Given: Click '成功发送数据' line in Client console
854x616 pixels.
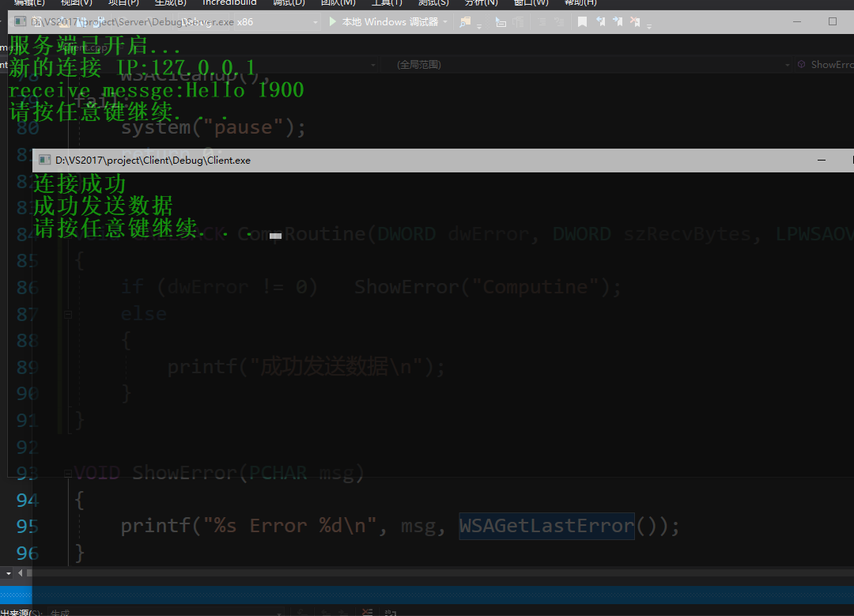Looking at the screenshot, I should pyautogui.click(x=103, y=206).
